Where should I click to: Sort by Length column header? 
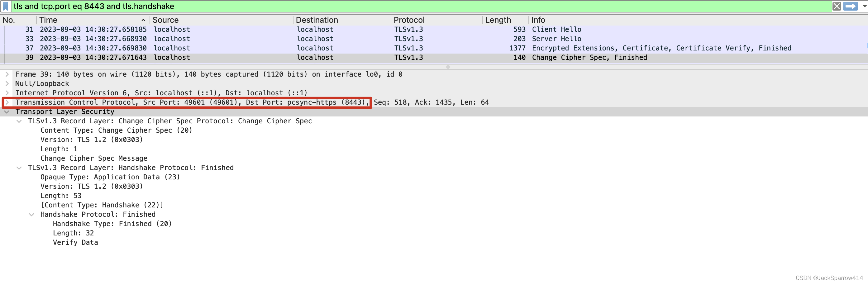[505, 20]
